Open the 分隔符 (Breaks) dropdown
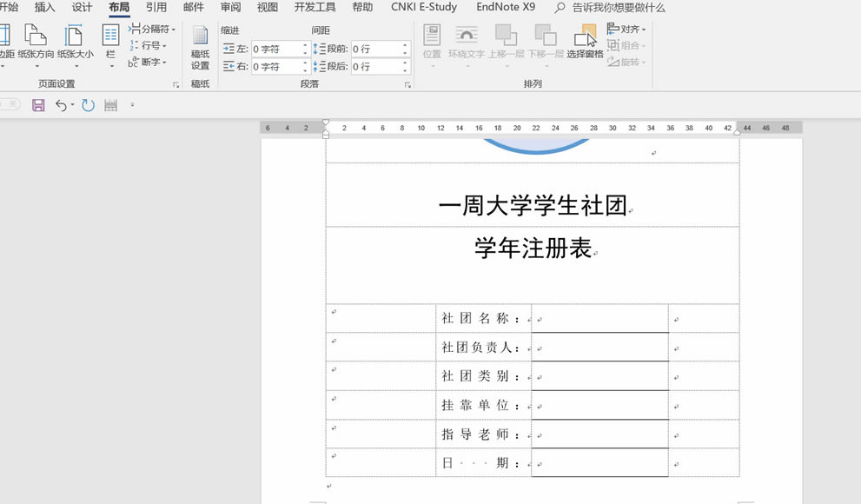This screenshot has height=504, width=861. click(x=153, y=28)
